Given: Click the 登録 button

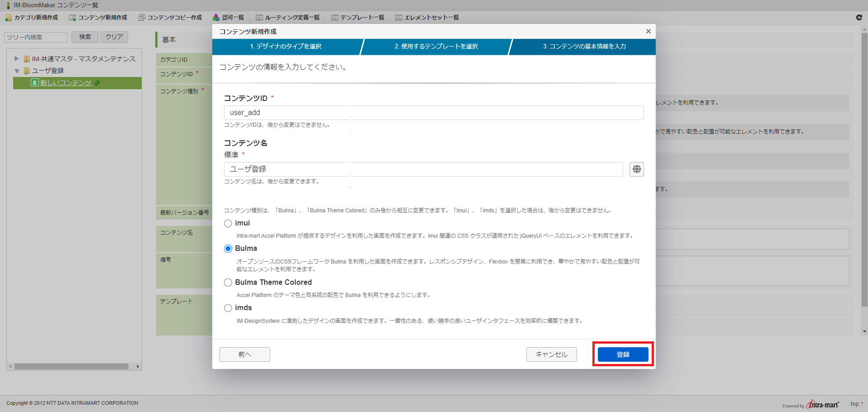Looking at the screenshot, I should (x=623, y=355).
